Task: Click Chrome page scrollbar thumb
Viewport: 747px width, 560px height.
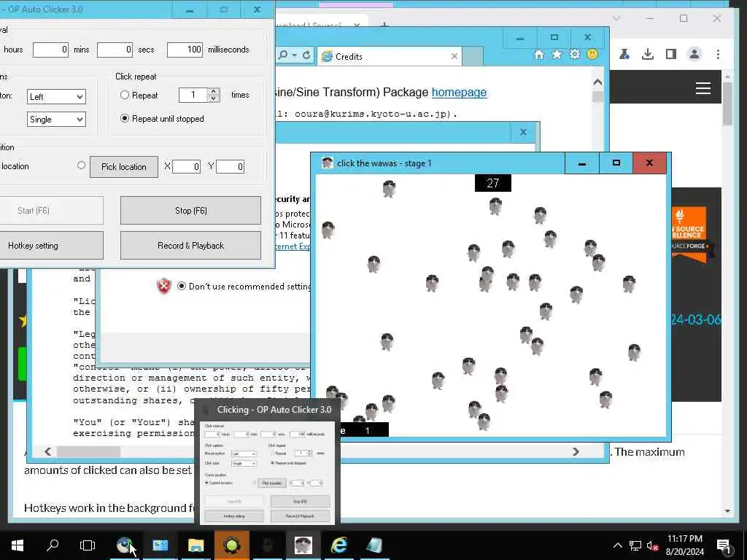Action: click(x=727, y=104)
